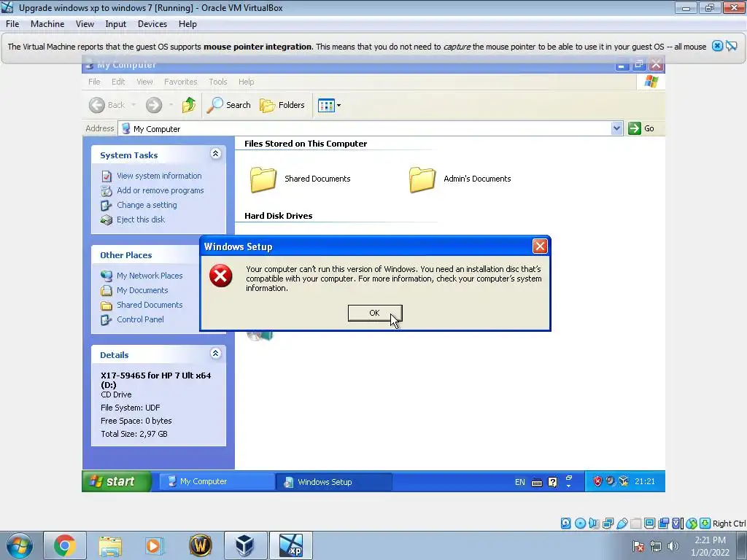Click the Go button beside the address bar
Image resolution: width=747 pixels, height=560 pixels.
pyautogui.click(x=641, y=128)
